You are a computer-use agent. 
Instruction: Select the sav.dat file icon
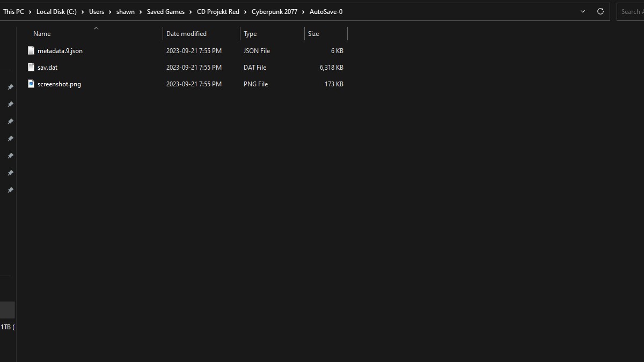(31, 67)
